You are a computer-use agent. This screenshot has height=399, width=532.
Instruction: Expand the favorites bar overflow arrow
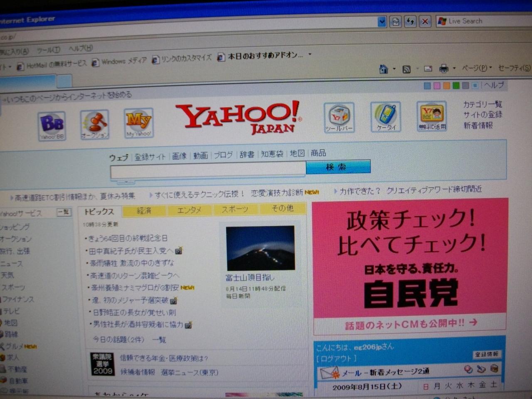310,54
